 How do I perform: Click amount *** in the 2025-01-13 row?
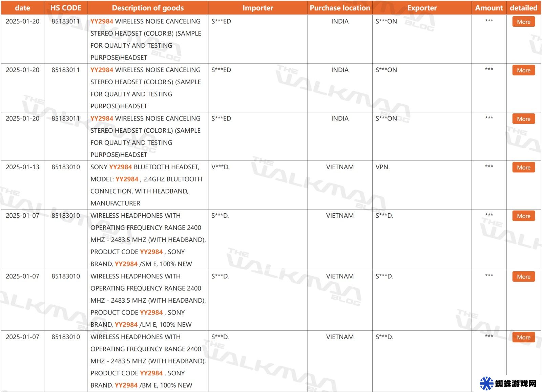489,166
